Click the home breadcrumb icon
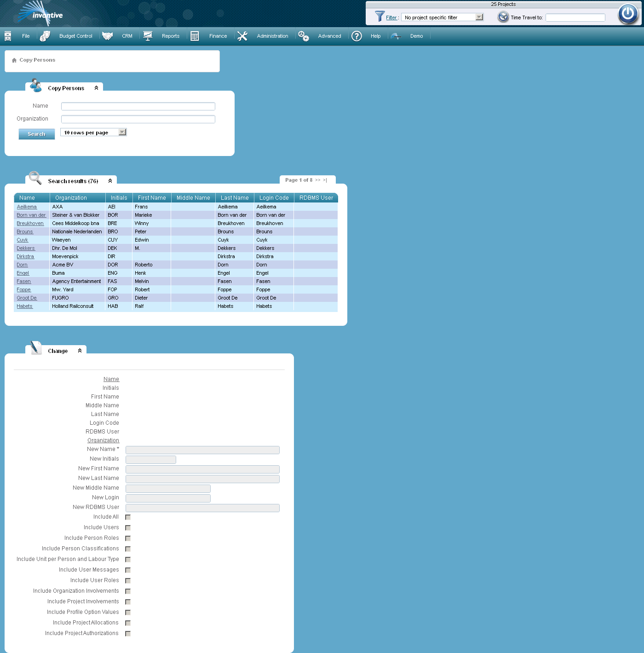The image size is (644, 653). click(x=14, y=60)
